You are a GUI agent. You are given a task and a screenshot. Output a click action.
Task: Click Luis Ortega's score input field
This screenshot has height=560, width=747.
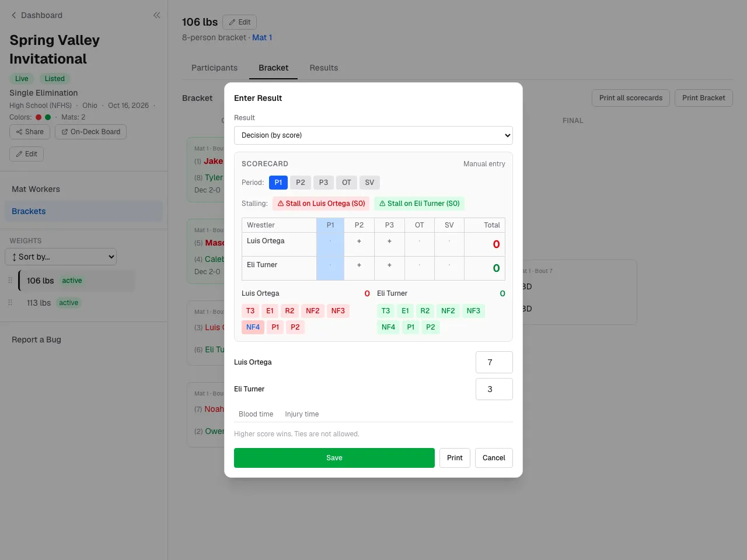pos(494,362)
